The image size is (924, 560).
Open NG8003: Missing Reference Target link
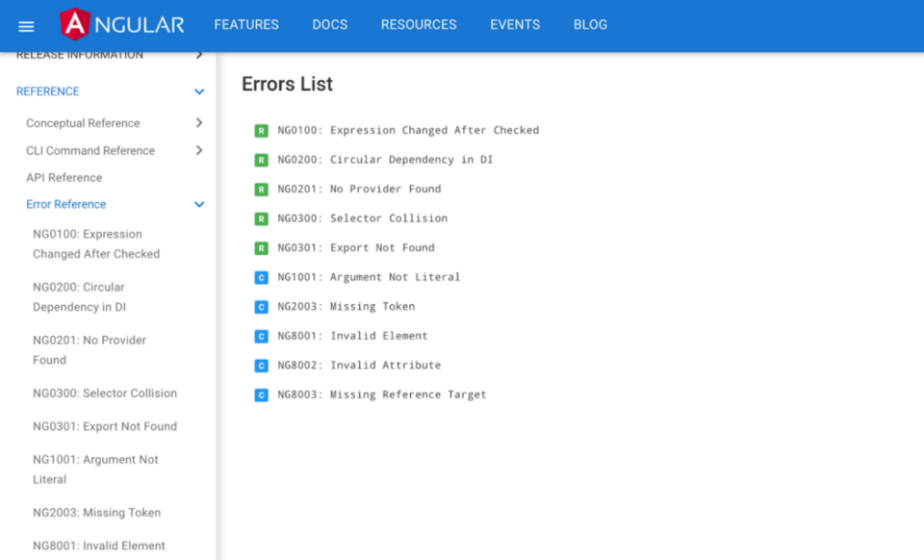[x=382, y=395]
